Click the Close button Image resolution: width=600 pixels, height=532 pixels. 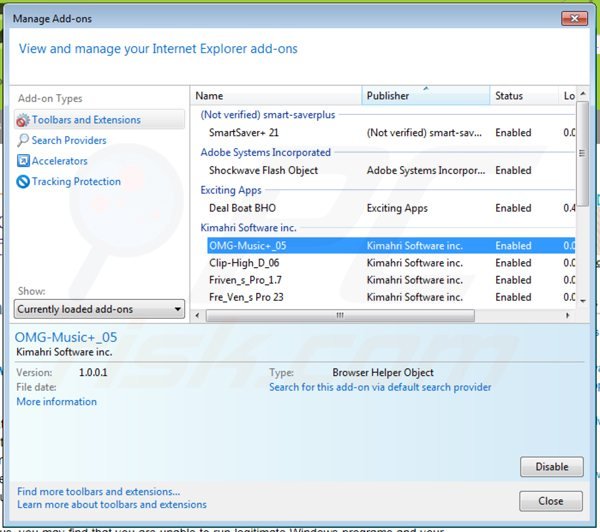click(x=551, y=501)
